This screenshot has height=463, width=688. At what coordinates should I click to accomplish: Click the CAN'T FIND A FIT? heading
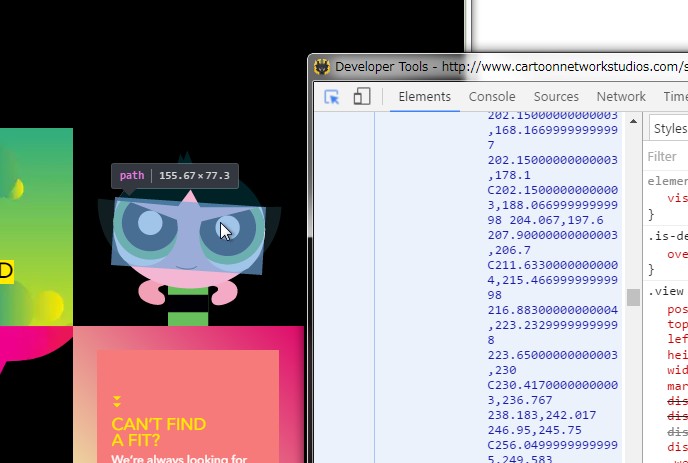(159, 432)
